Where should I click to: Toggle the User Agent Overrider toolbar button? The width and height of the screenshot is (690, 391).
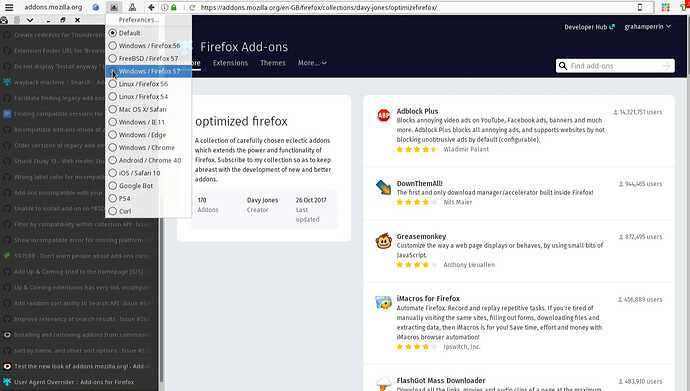[114, 7]
